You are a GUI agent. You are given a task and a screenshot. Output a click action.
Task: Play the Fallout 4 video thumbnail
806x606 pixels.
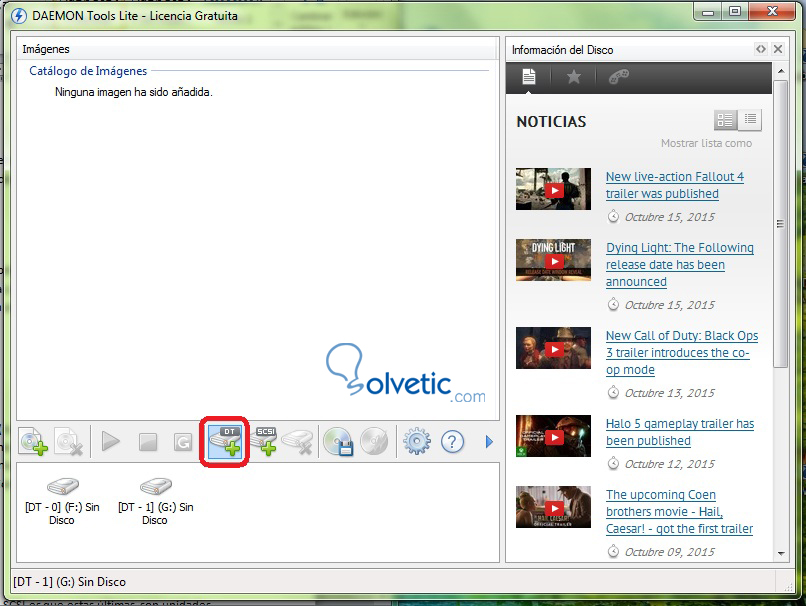(554, 189)
